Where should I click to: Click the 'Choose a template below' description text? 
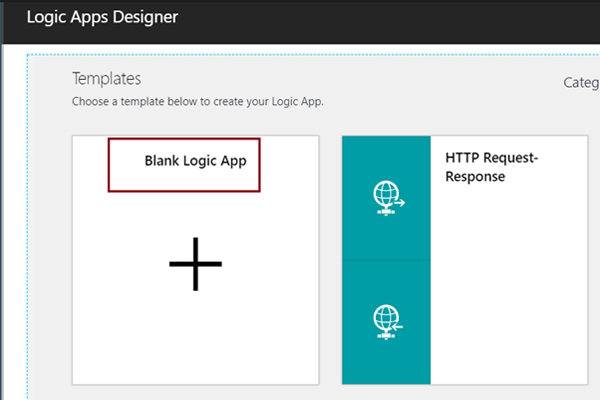click(198, 102)
